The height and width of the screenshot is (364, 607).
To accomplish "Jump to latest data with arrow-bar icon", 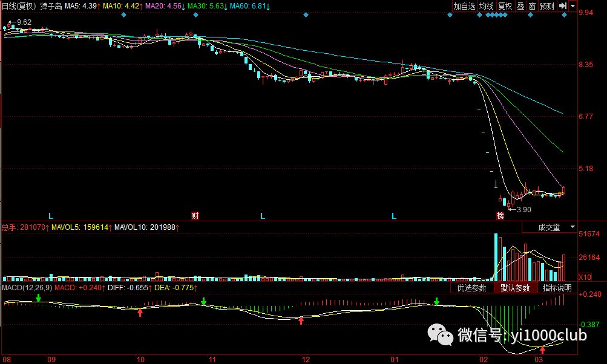I will click(563, 6).
